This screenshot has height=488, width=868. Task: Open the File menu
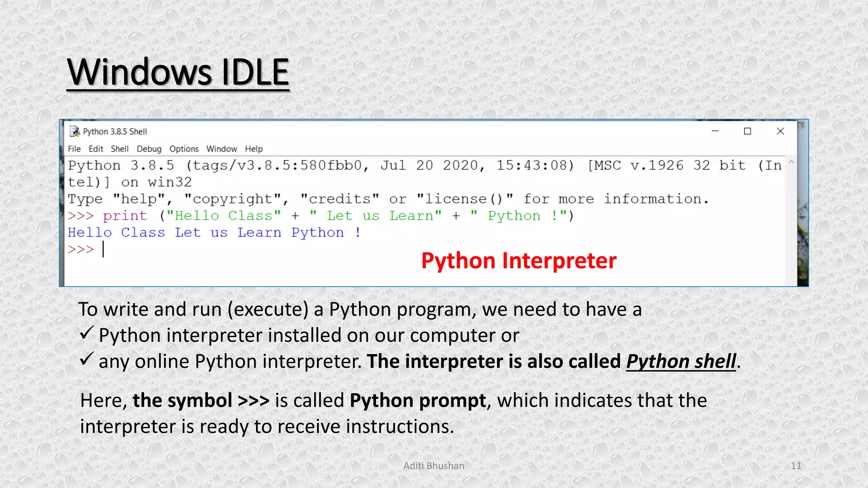tap(74, 149)
